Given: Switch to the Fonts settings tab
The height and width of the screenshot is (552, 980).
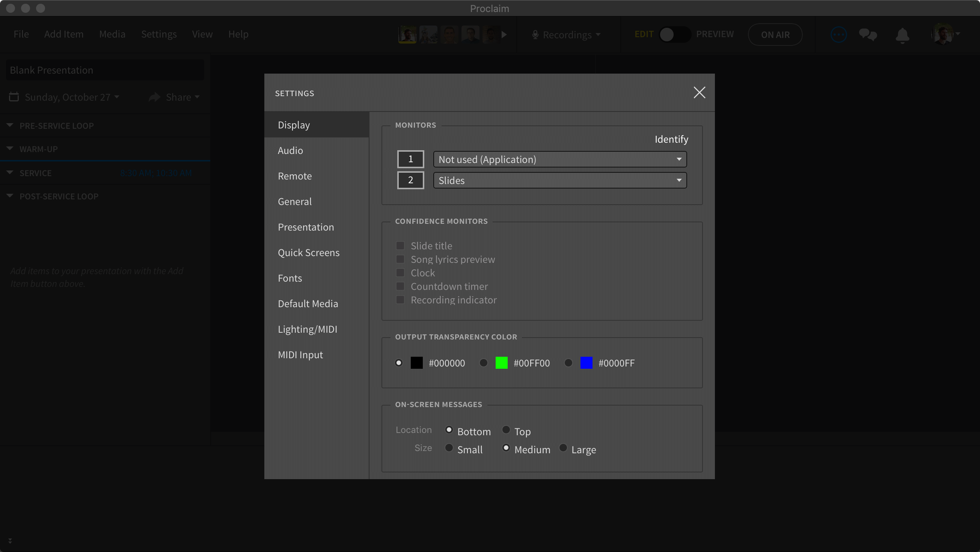Looking at the screenshot, I should click(x=317, y=278).
